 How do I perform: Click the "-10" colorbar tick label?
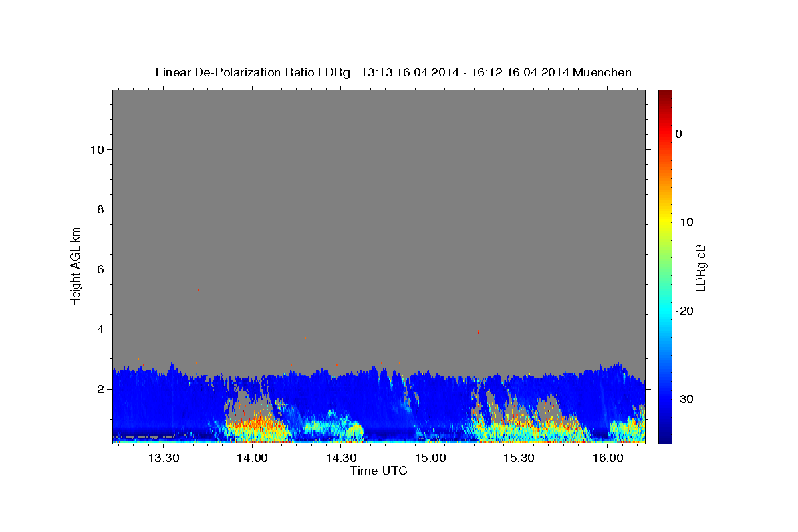pos(685,222)
